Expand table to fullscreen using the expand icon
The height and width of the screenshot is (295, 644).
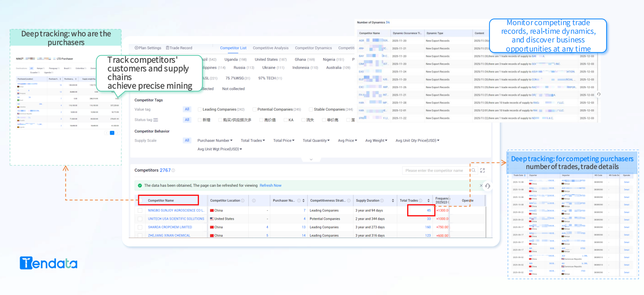(482, 170)
